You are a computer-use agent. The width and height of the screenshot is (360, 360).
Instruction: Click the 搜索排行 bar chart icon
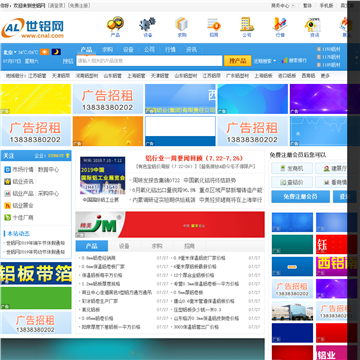tap(285, 60)
